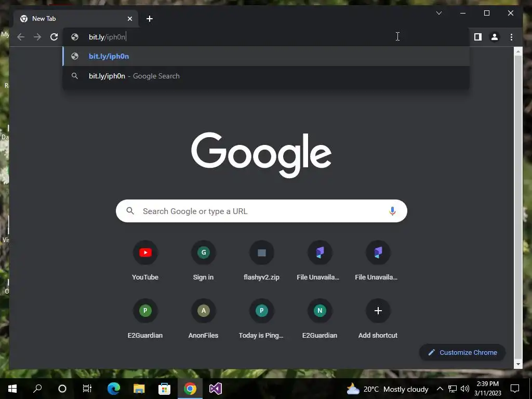The width and height of the screenshot is (532, 399).
Task: Click the page scrollbar up arrow
Action: click(518, 51)
